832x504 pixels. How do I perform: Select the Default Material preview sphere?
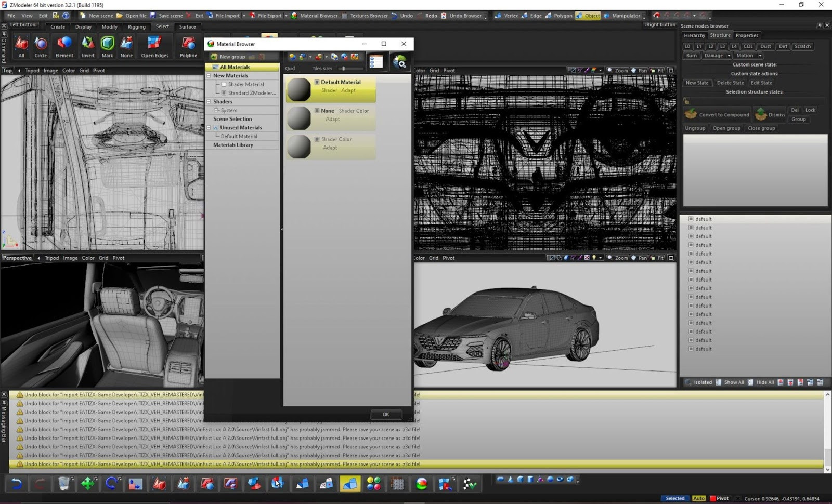point(299,89)
